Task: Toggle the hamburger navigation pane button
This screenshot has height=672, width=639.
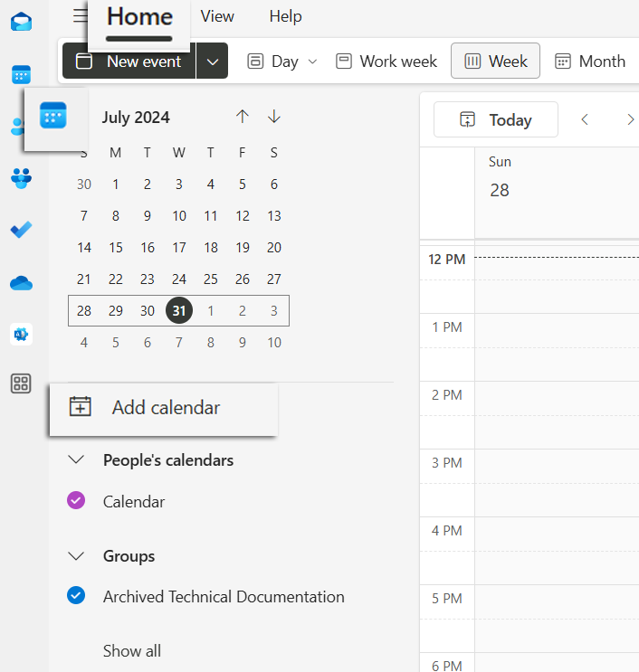Action: click(81, 16)
